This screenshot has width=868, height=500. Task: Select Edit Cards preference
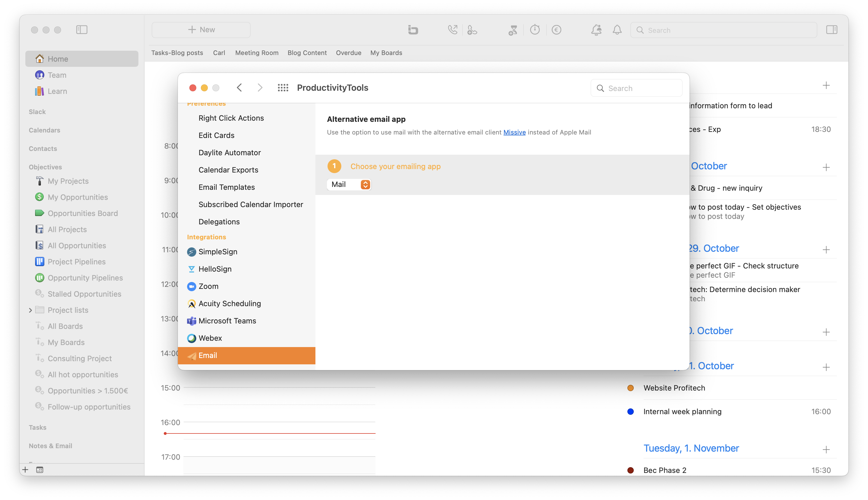[246, 135]
